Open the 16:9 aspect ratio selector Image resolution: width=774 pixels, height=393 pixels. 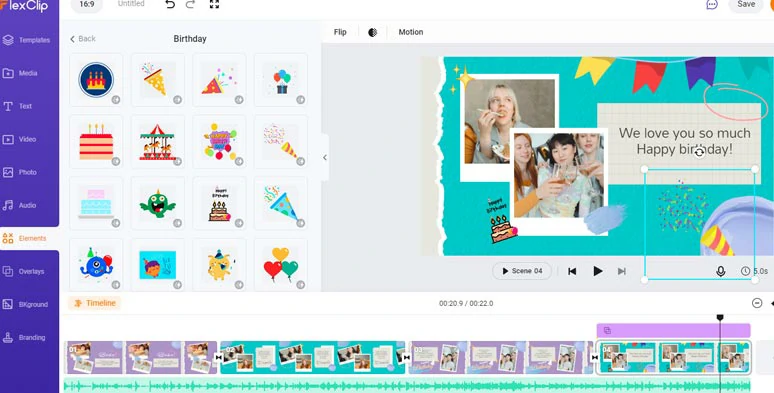tap(87, 4)
